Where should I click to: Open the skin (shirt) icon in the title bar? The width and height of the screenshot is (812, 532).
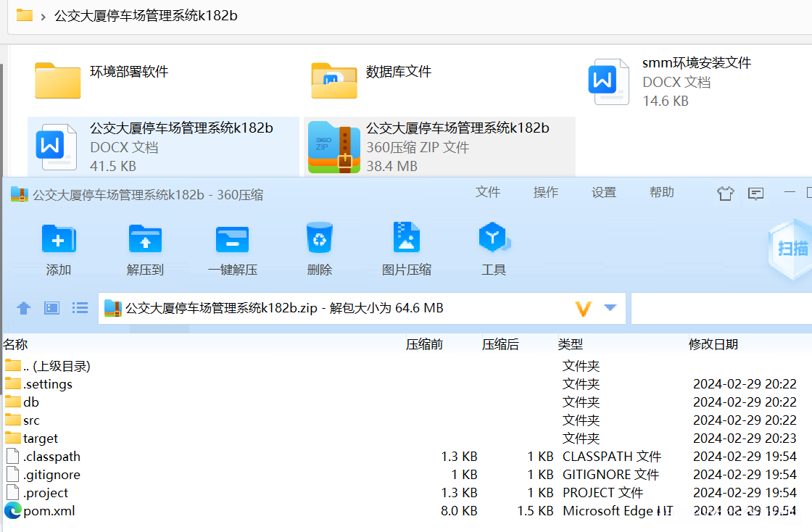[x=726, y=194]
